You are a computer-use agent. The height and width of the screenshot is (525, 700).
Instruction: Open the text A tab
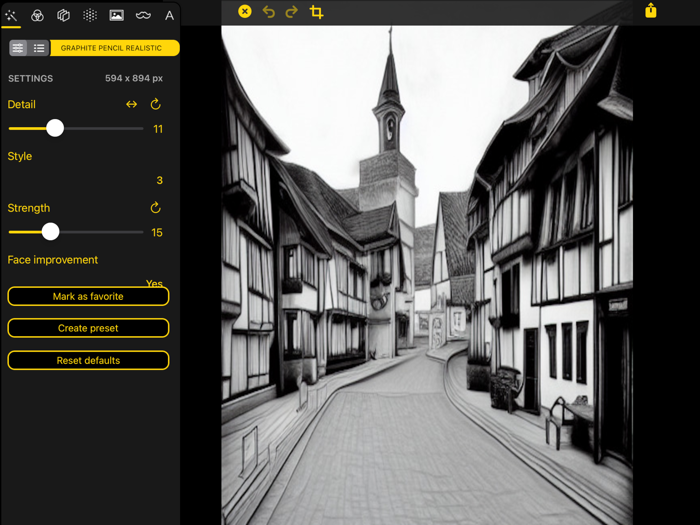(x=169, y=16)
